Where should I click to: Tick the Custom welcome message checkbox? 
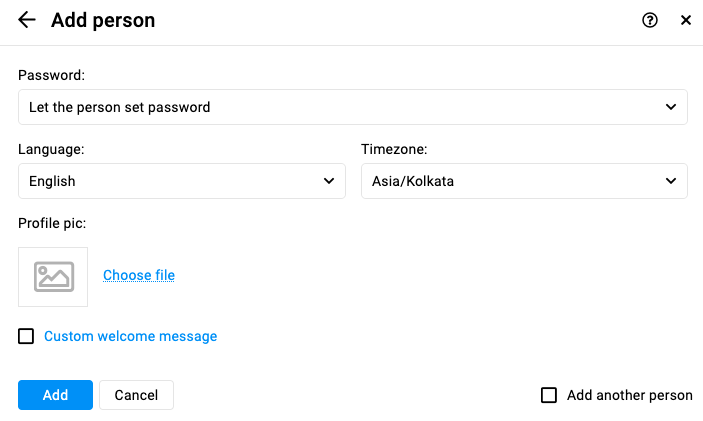[26, 336]
